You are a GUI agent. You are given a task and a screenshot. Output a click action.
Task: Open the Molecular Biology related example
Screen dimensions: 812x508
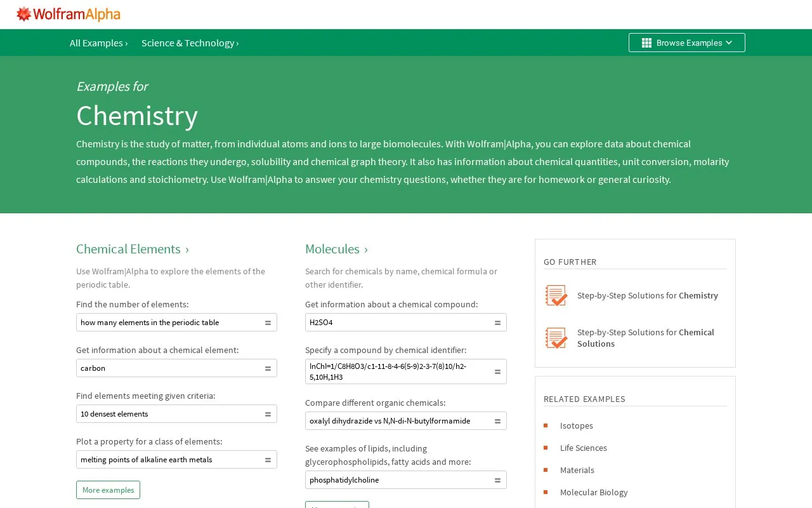click(x=594, y=492)
